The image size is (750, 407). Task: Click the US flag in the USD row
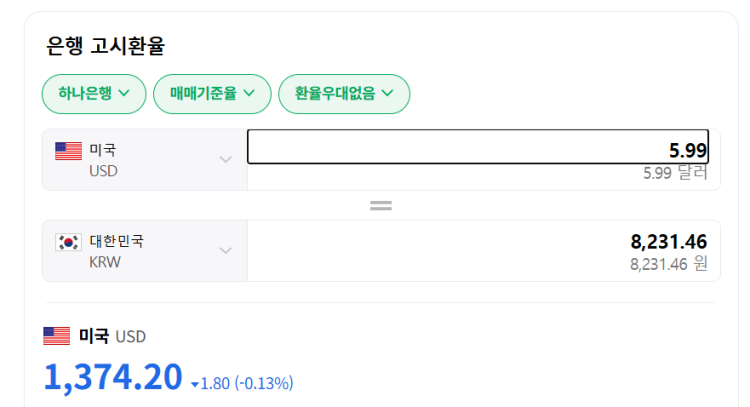tap(68, 151)
